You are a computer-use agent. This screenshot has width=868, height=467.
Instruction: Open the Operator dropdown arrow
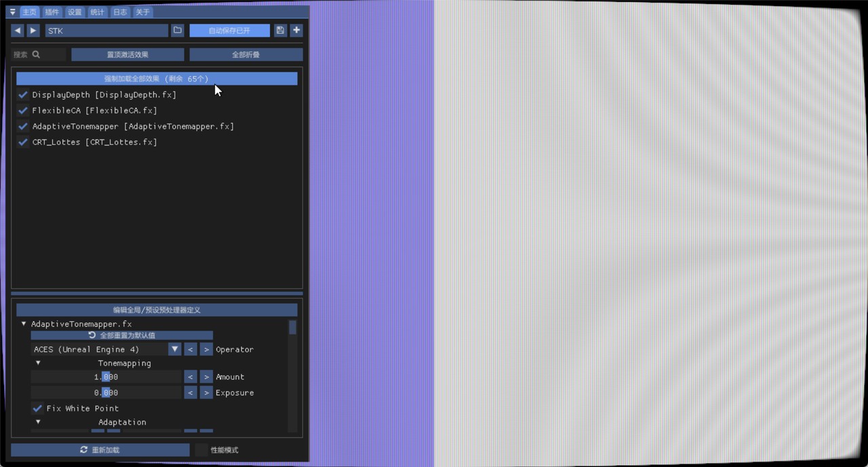tap(175, 350)
